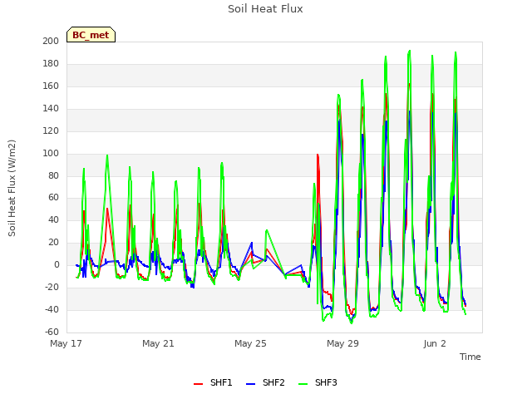Viewport: 532px width, 399px height.
Task: Click the -60 y-axis label
Action: (x=52, y=332)
